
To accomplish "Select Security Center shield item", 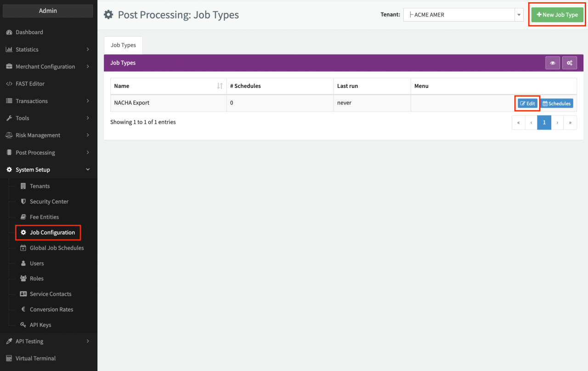I will coord(49,201).
